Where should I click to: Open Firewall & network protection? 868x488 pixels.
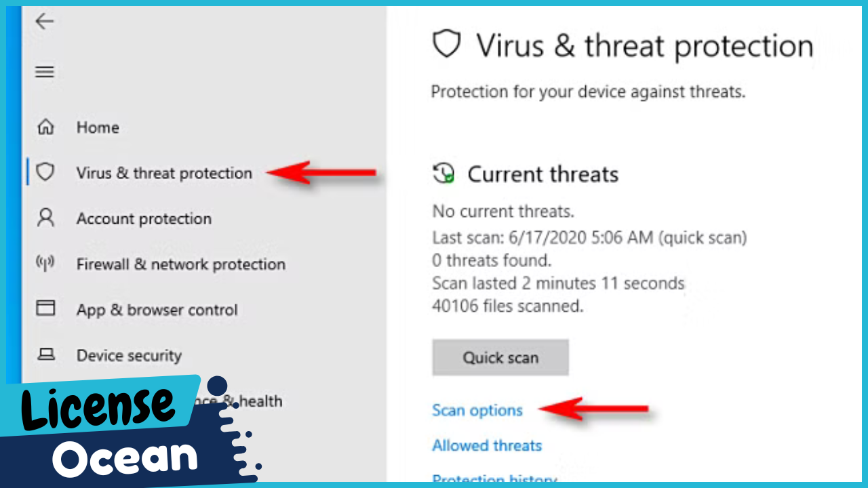point(180,264)
